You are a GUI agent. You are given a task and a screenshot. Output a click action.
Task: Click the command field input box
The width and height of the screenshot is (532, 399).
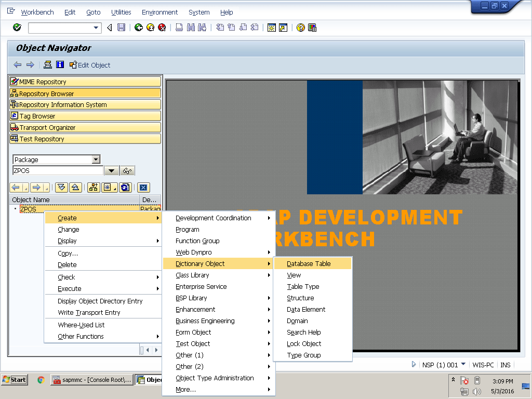[x=60, y=28]
